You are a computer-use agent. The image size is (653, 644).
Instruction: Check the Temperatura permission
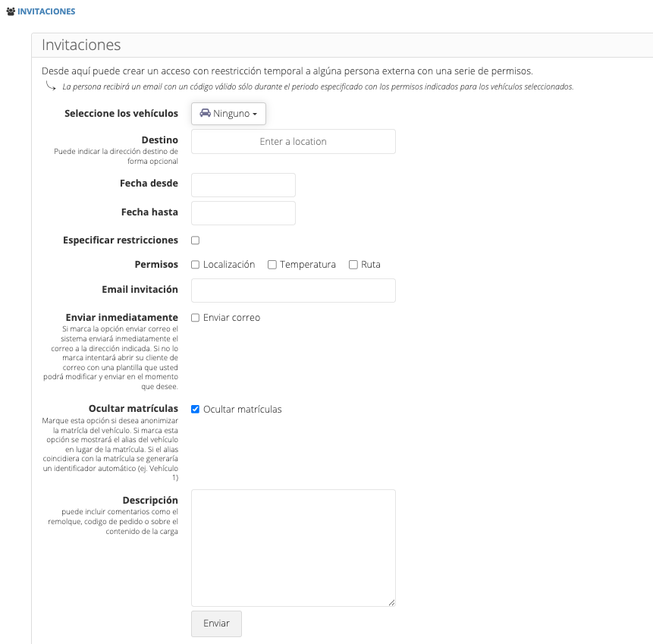point(272,265)
